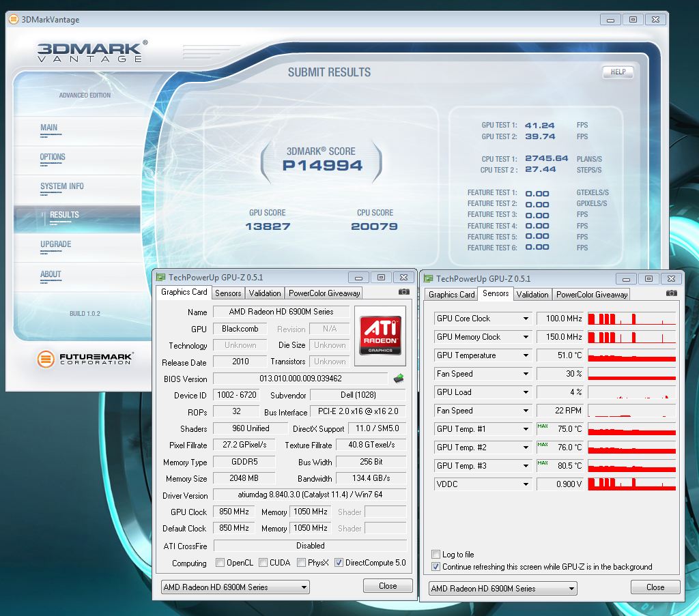This screenshot has height=616, width=699.
Task: Click the orange 3DMarkVantage title bar icon
Action: tap(14, 20)
